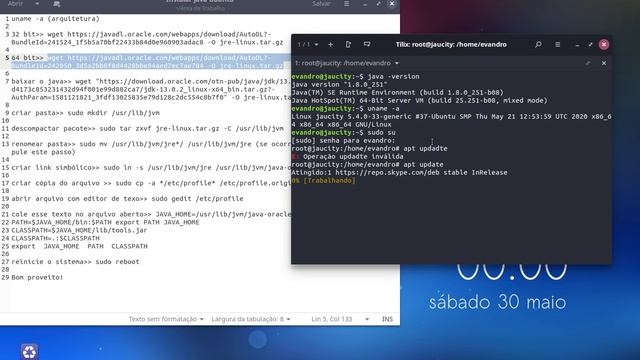Add a new Tilix session

tap(331, 44)
